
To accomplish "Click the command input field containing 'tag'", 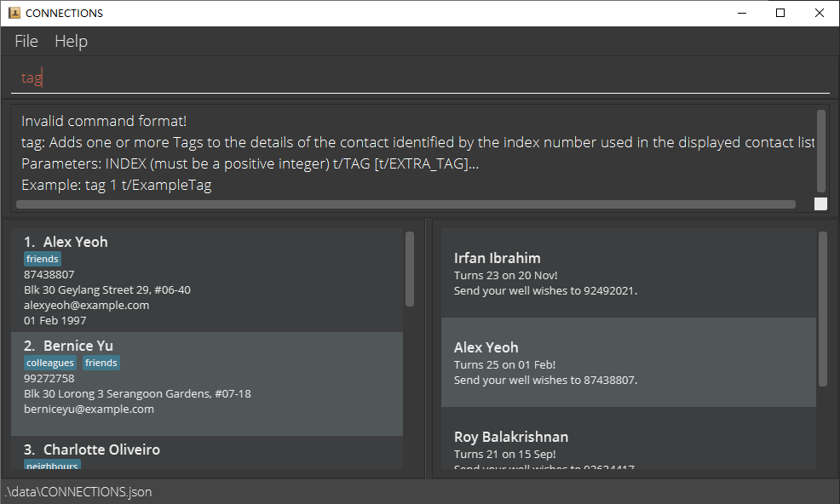I will tap(420, 77).
